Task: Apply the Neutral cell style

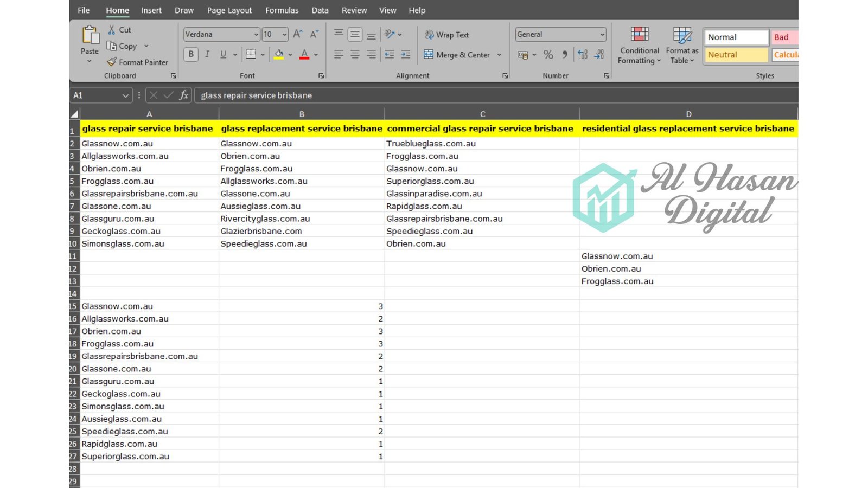Action: tap(736, 55)
